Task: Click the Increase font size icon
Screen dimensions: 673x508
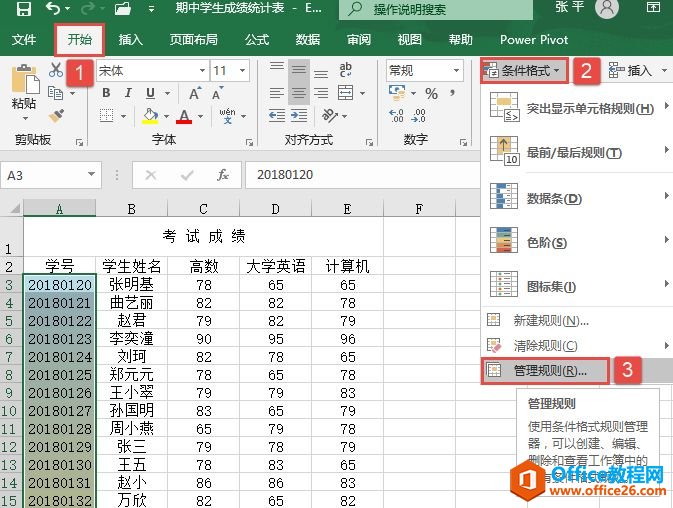Action: 195,93
